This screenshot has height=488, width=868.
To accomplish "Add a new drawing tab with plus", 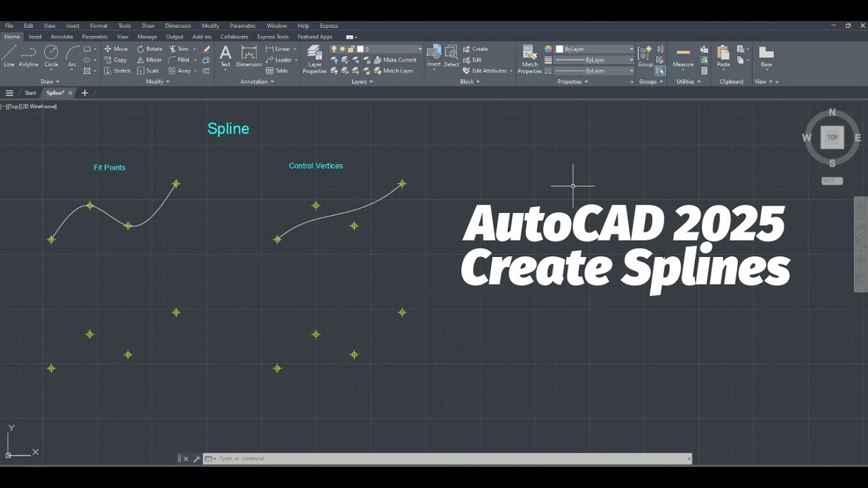I will click(85, 93).
